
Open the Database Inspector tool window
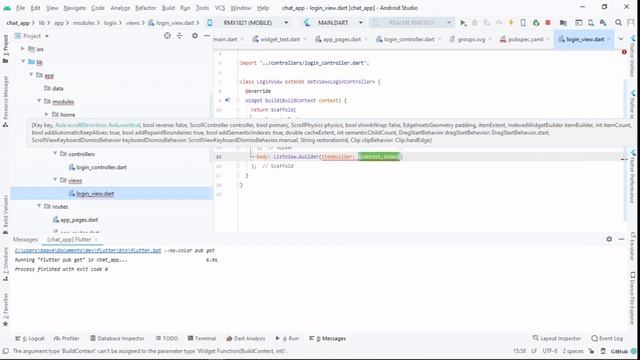(x=117, y=338)
